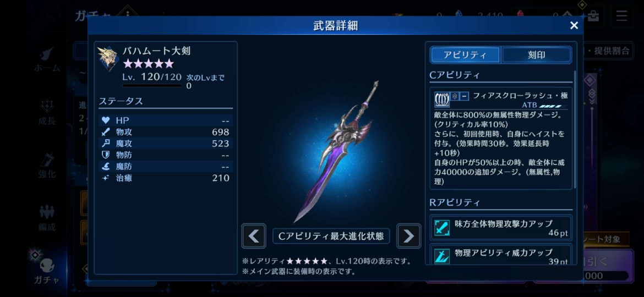Tap the フィアスクローラッシュ claw ability icon
Image resolution: width=644 pixels, height=297 pixels.
click(x=442, y=98)
